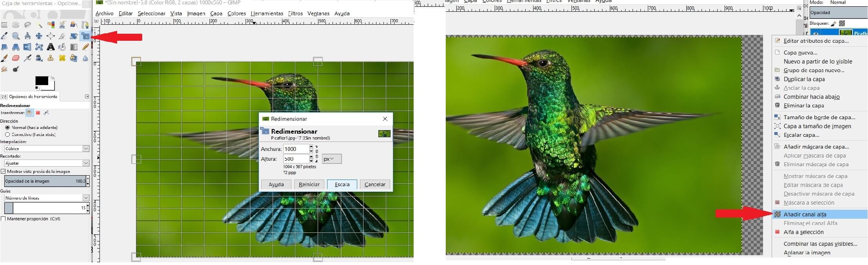Adjust the guide lines count slider
Viewport: 868px width, 265px height.
[47, 208]
